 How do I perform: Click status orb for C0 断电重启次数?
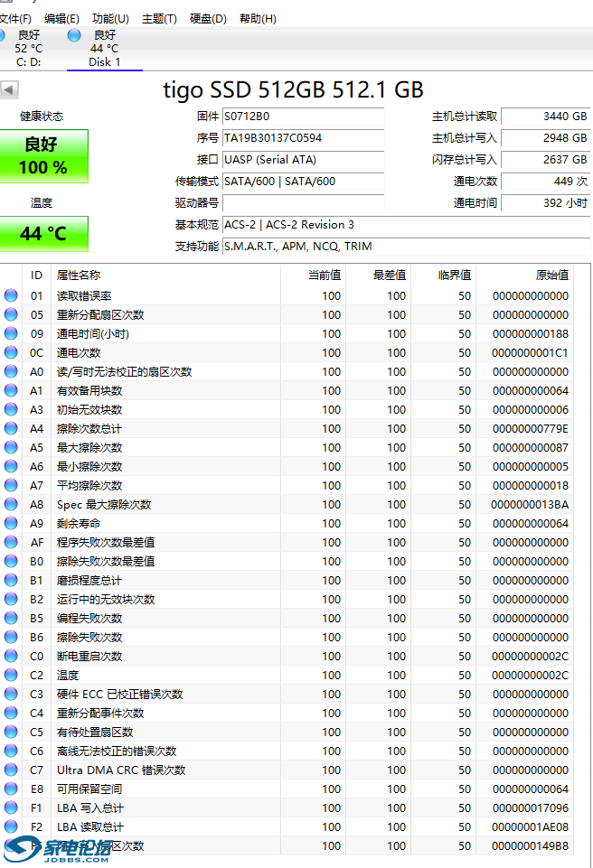[x=11, y=656]
